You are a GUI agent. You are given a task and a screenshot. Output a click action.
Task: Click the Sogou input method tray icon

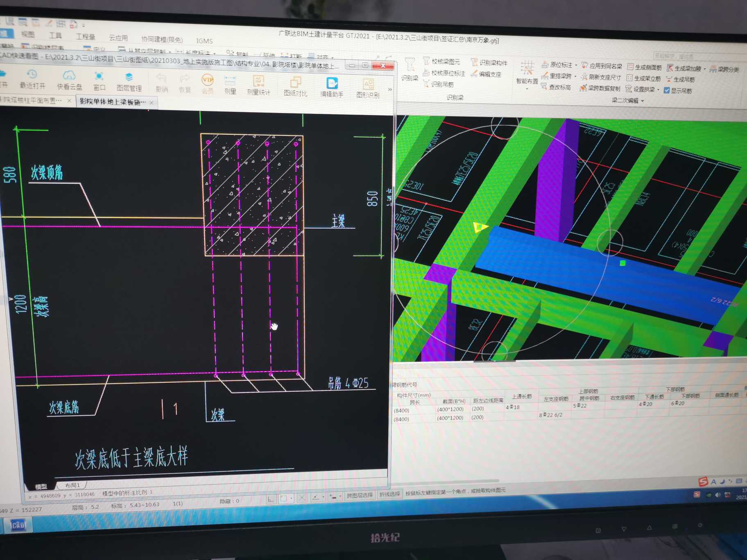click(x=697, y=495)
